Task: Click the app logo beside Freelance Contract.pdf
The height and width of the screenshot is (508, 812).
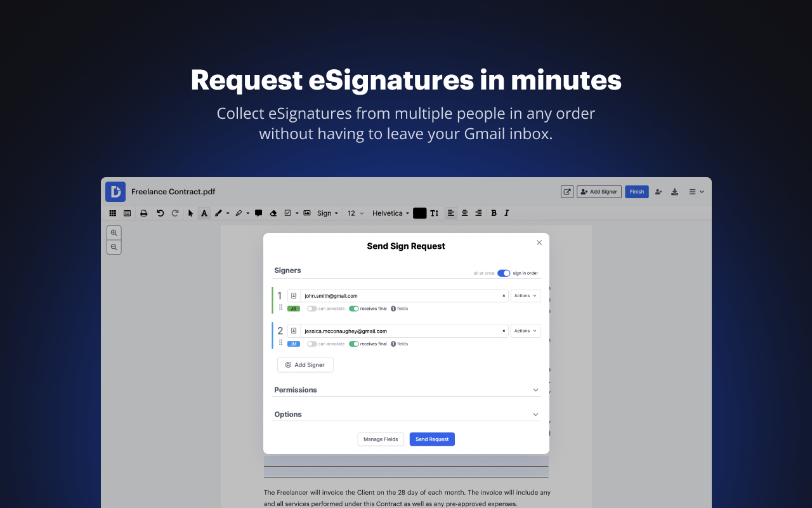Action: click(115, 192)
